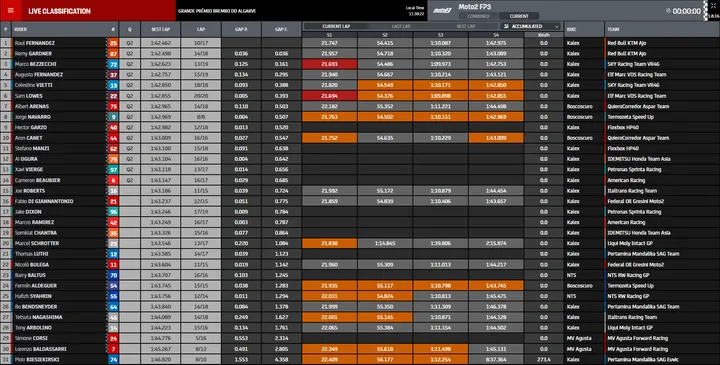Screen dimensions: 720x365
Task: Click the Lap column header
Action: click(x=201, y=29)
